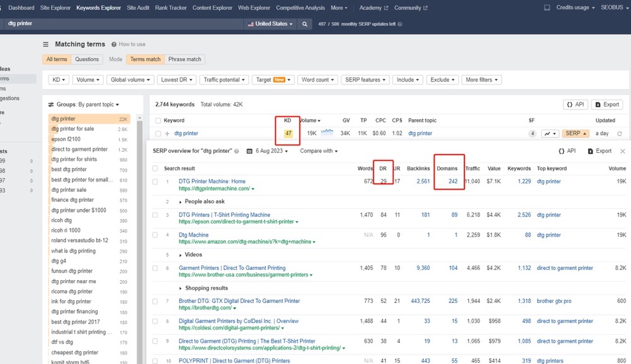Select the dtf vs dtg group
Image resolution: width=631 pixels, height=364 pixels.
pos(90,343)
